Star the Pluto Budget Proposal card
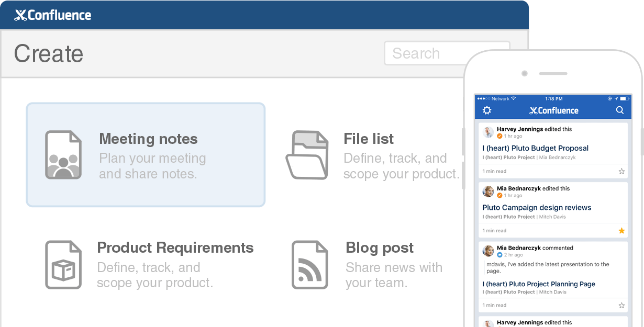This screenshot has height=327, width=644. point(621,171)
